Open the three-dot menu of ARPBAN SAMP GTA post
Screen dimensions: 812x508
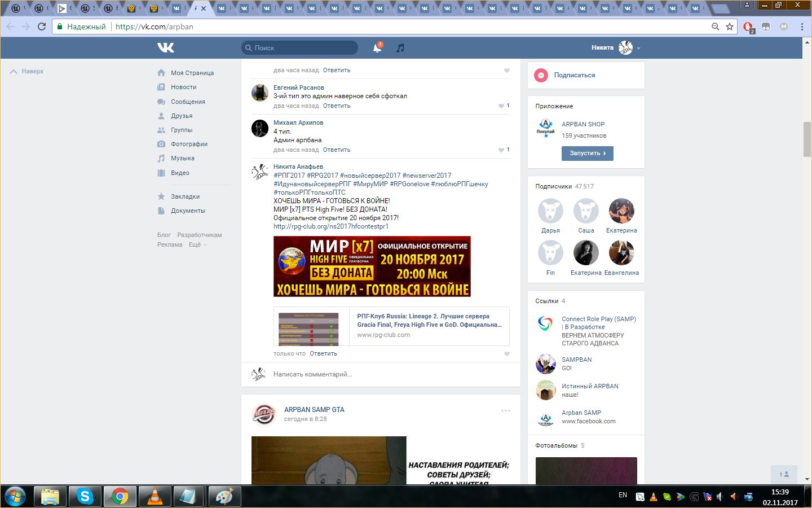(x=506, y=411)
